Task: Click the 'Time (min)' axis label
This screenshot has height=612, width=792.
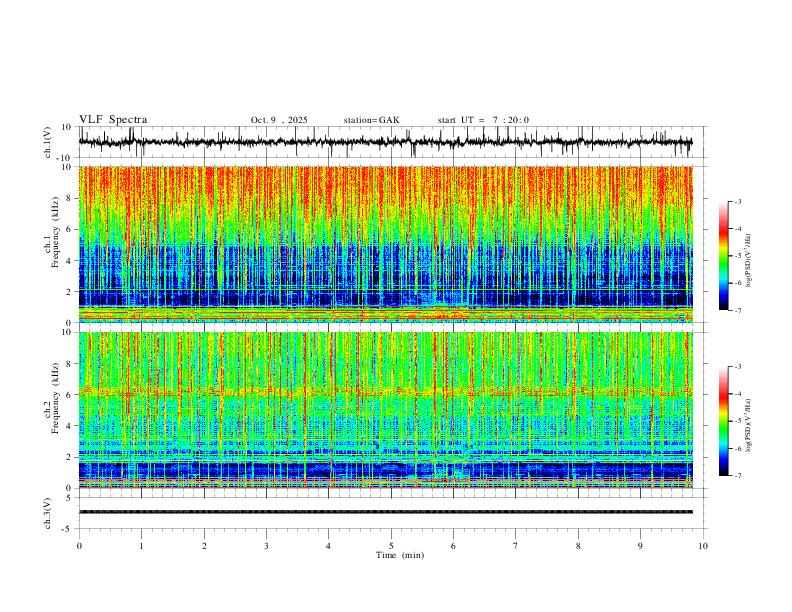Action: coord(400,555)
